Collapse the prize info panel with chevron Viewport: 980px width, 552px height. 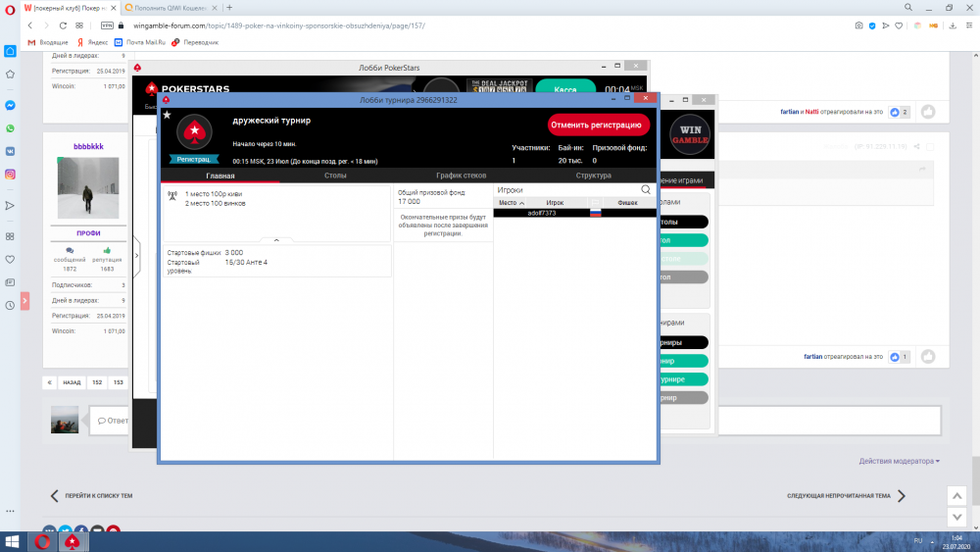point(276,239)
